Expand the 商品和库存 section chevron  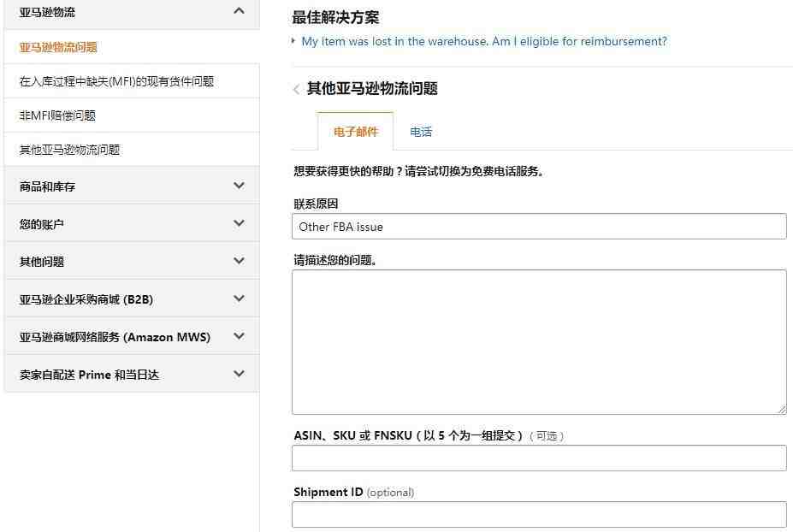click(240, 186)
